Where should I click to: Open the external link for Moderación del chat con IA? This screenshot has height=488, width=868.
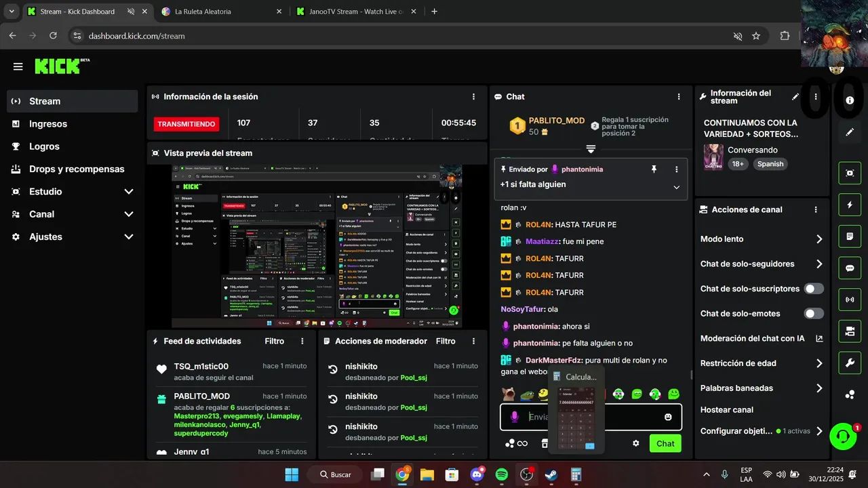click(819, 338)
